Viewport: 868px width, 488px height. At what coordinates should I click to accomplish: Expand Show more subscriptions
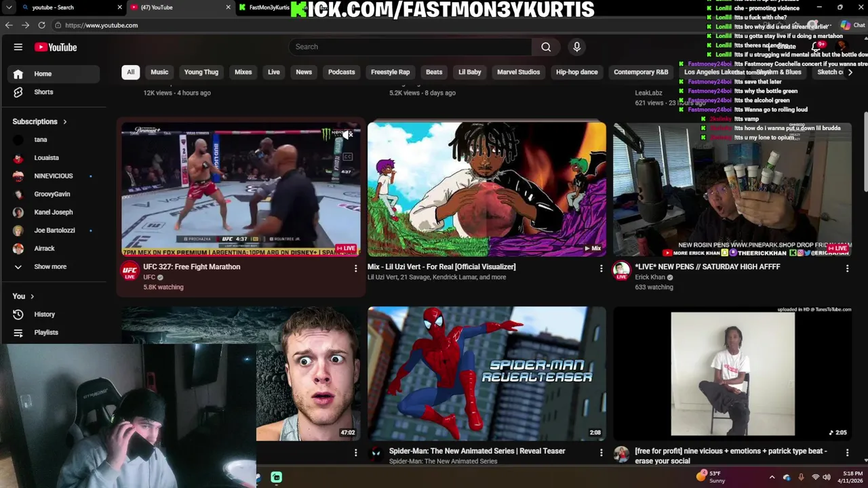53,267
